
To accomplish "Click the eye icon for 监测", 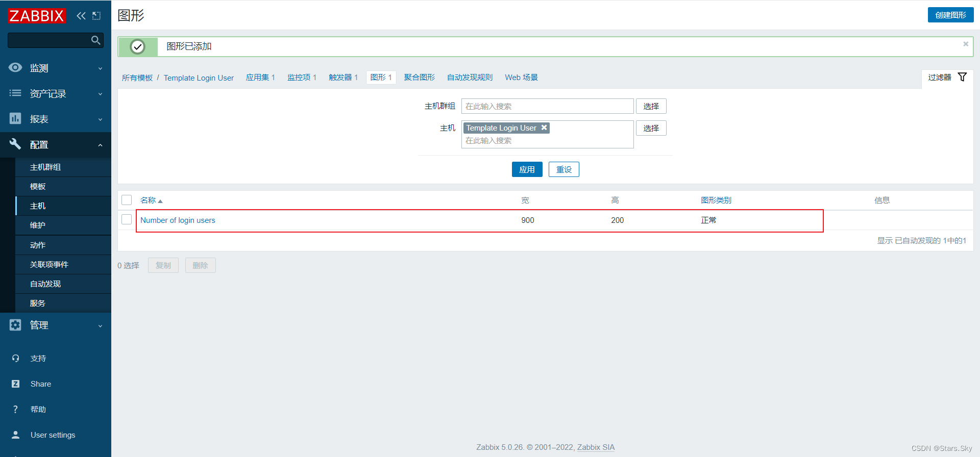I will [15, 67].
